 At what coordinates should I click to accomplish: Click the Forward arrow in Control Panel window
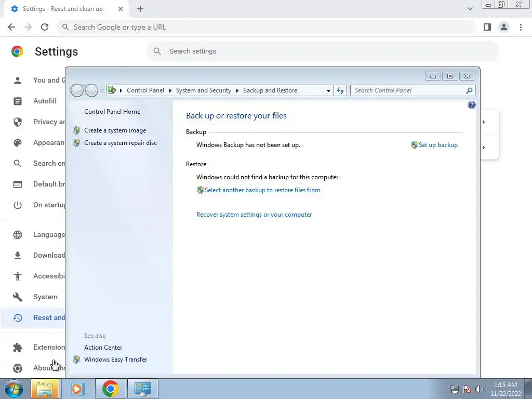coord(91,90)
